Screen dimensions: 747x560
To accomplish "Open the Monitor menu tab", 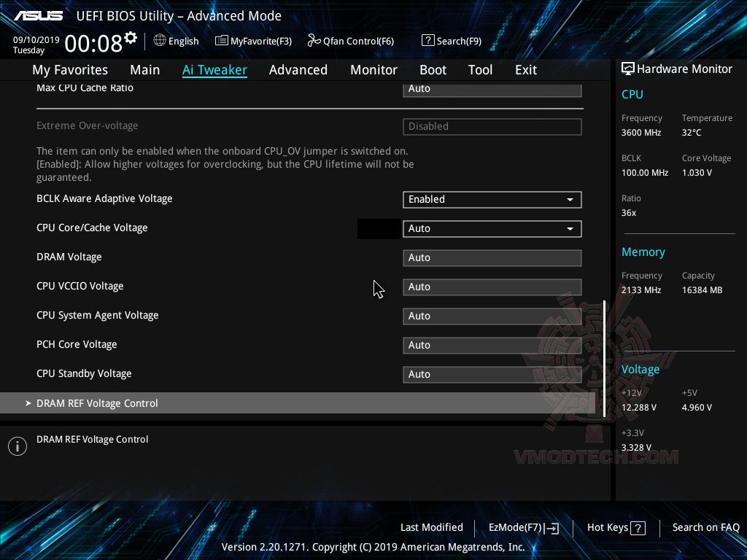I will click(x=373, y=69).
